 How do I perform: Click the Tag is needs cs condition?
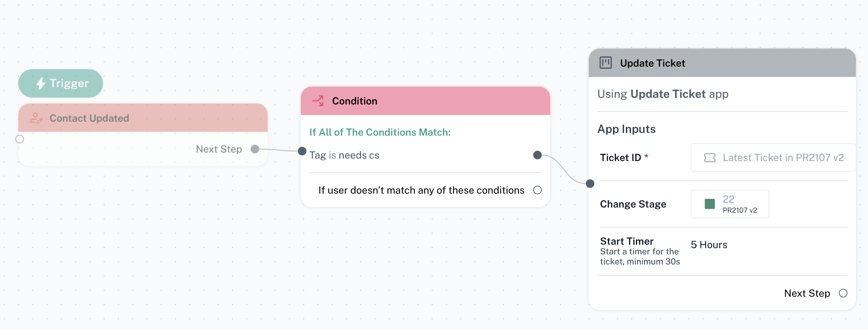coord(344,155)
